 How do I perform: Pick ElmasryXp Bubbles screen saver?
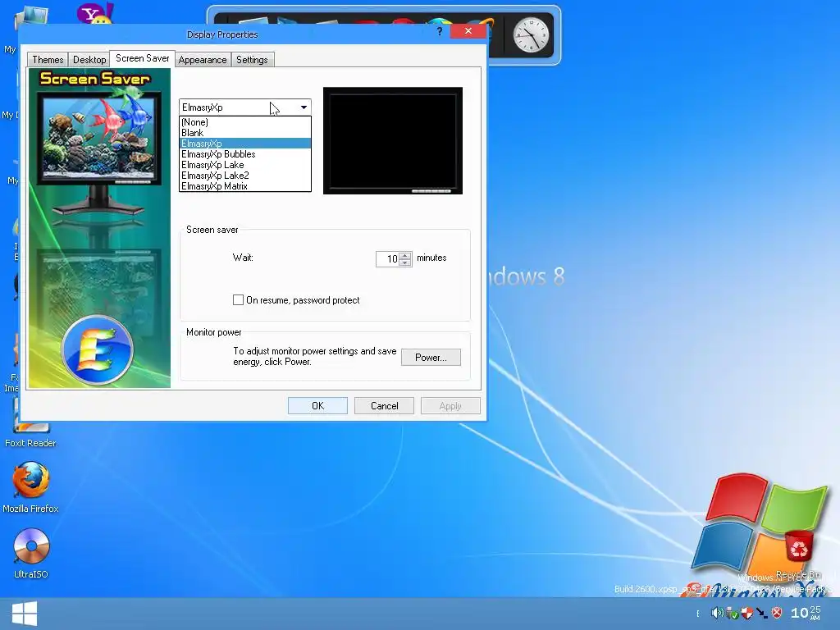(x=244, y=154)
